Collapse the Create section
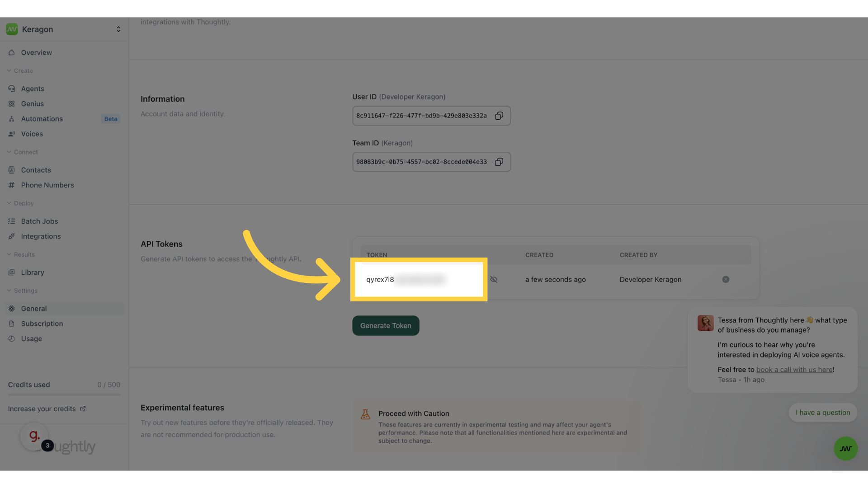The width and height of the screenshot is (868, 488). click(x=20, y=71)
